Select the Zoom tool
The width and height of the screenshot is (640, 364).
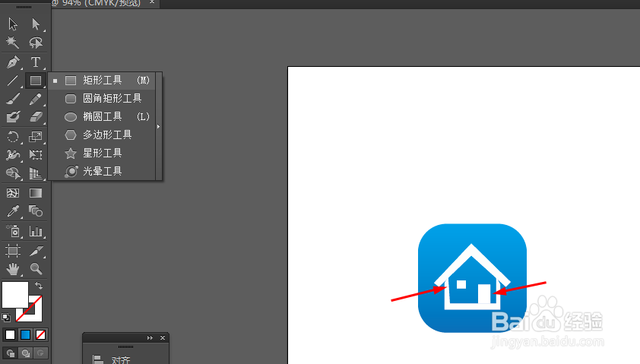36,268
